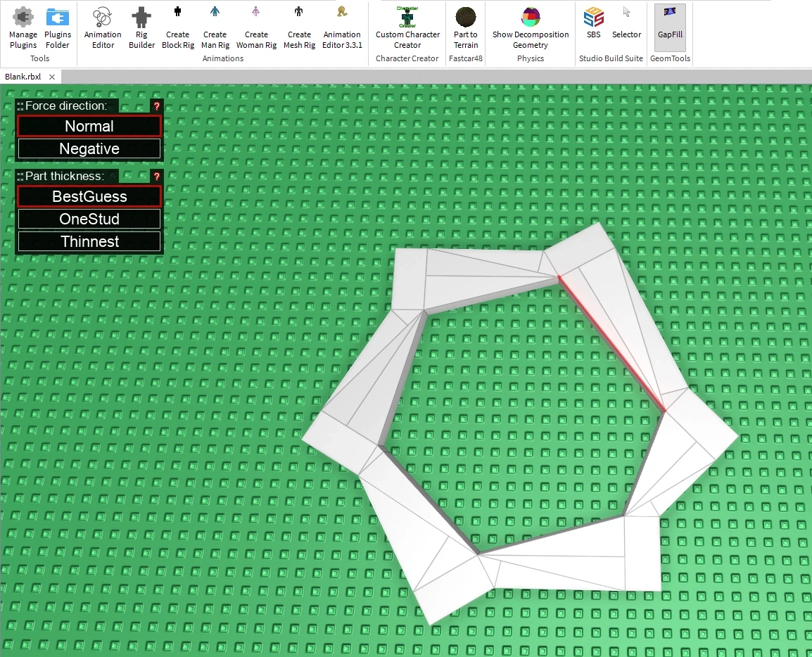Toggle Show Decomposition Geometry
This screenshot has height=657, width=812.
pyautogui.click(x=531, y=27)
